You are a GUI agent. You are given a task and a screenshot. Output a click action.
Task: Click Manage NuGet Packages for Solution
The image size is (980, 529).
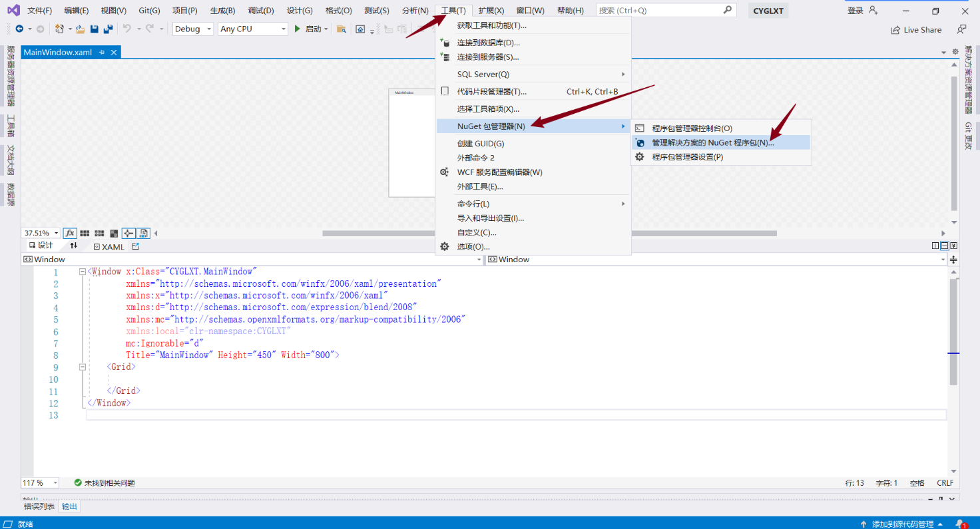click(721, 142)
